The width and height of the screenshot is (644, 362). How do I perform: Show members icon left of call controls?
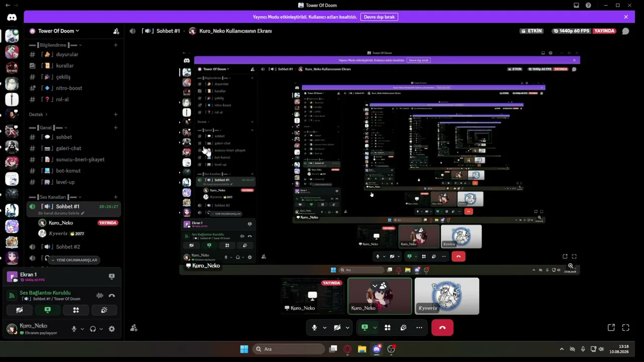[x=133, y=328]
